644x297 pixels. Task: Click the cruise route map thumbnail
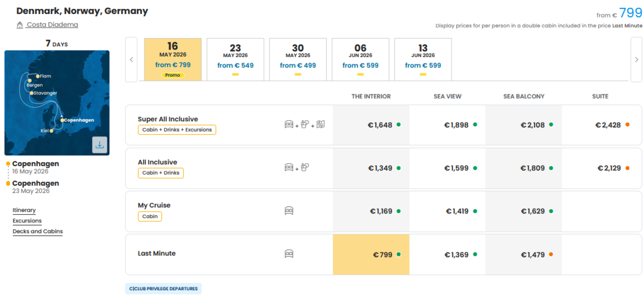tap(57, 103)
